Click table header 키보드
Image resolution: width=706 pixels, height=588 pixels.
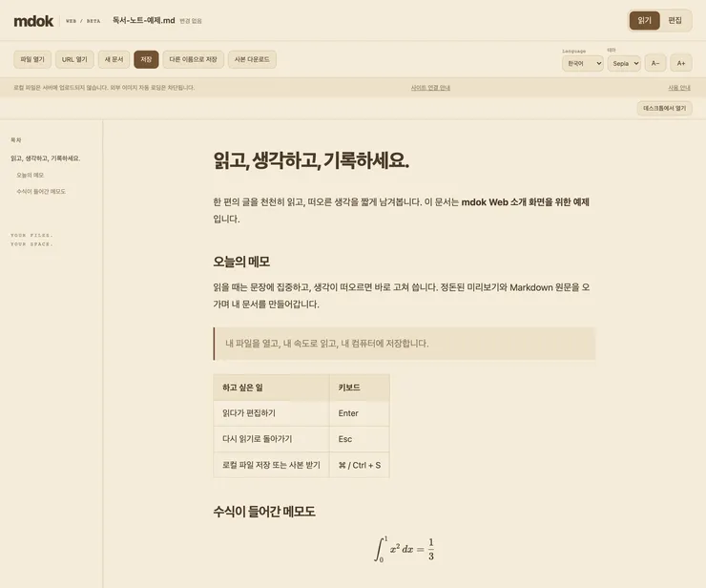[x=360, y=388]
